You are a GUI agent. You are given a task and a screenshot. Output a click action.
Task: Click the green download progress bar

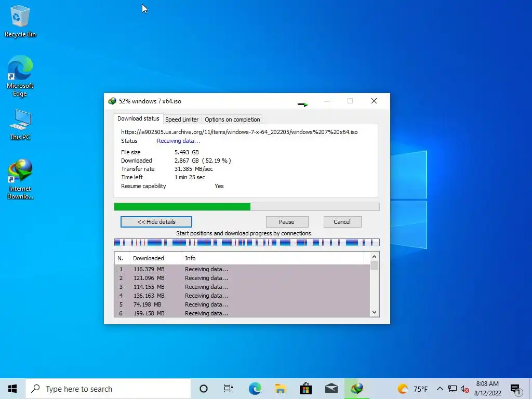pyautogui.click(x=247, y=207)
